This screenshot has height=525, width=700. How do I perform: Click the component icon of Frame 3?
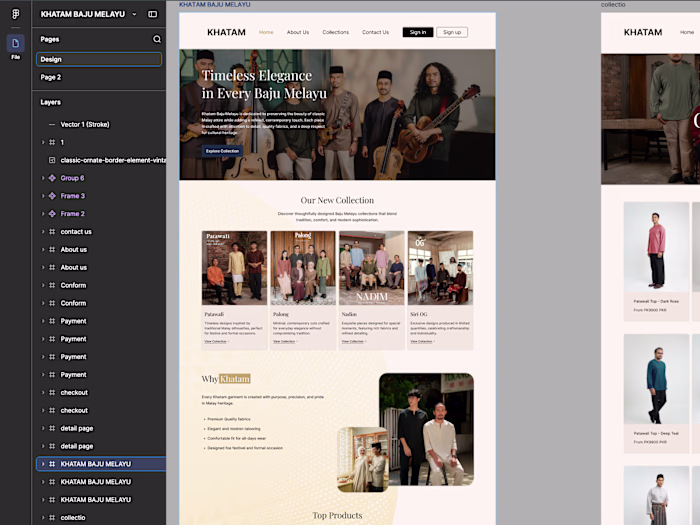tap(52, 196)
